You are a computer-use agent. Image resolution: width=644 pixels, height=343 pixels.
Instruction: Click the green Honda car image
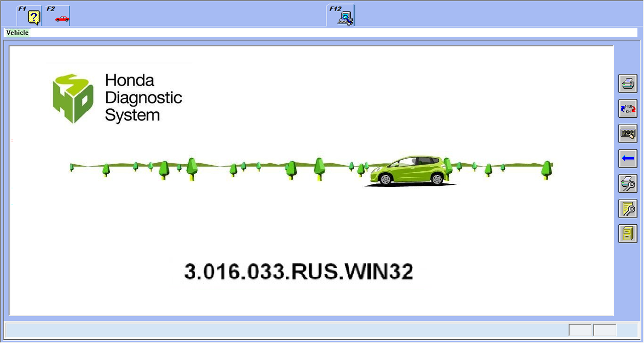[410, 171]
